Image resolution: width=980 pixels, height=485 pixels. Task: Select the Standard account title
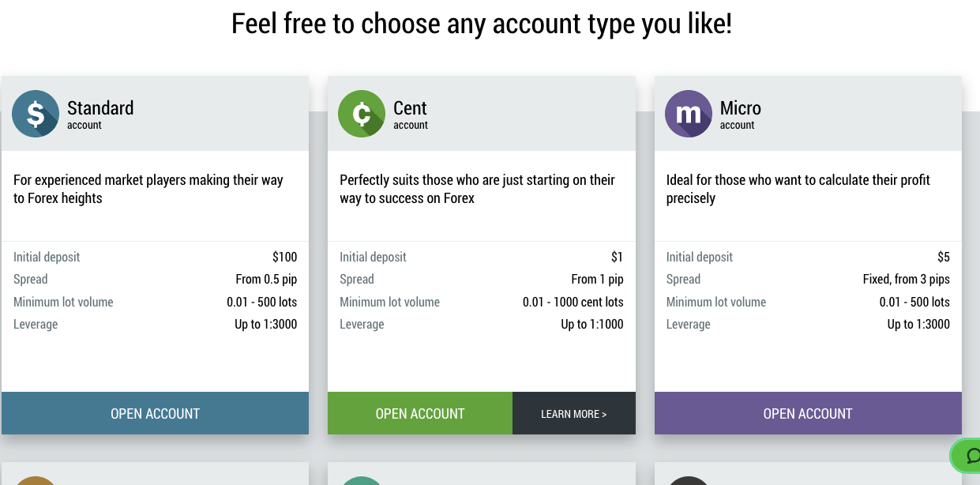coord(100,108)
